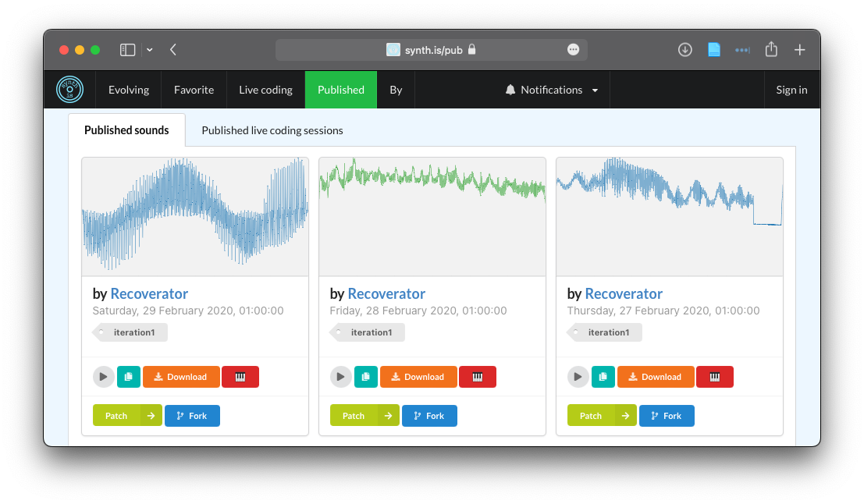Toggle the Safari sidebar button

(127, 50)
